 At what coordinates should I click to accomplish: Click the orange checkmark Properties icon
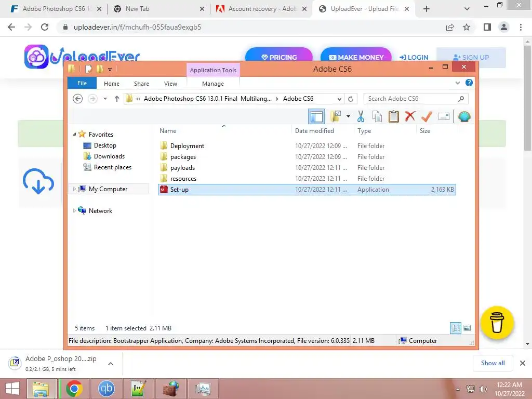427,117
